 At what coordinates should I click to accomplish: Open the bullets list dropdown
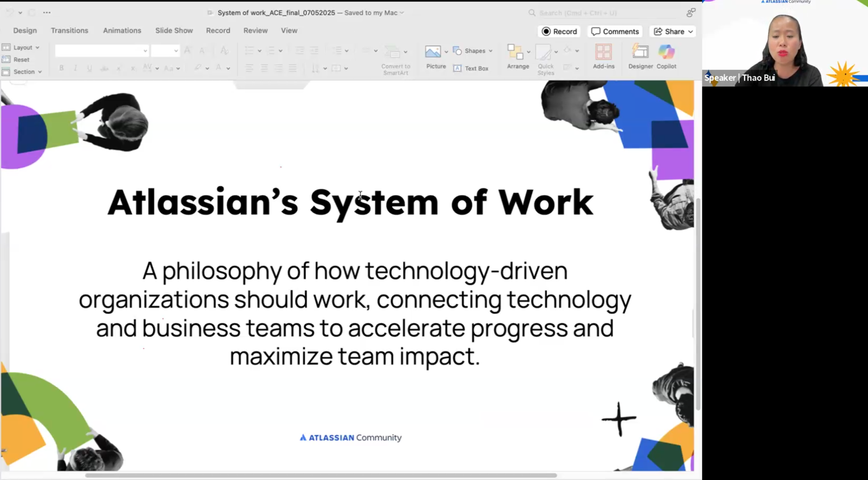259,51
